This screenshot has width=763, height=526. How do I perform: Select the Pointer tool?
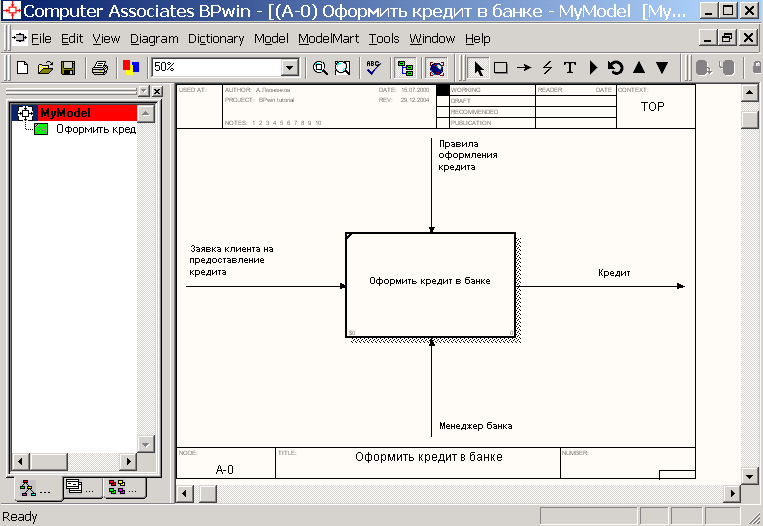click(x=478, y=68)
